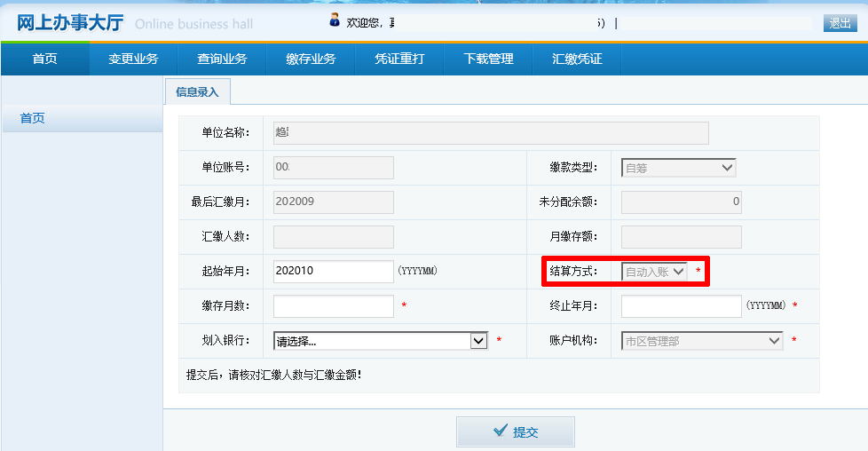
Task: Click the 退出 logout button
Action: [840, 23]
